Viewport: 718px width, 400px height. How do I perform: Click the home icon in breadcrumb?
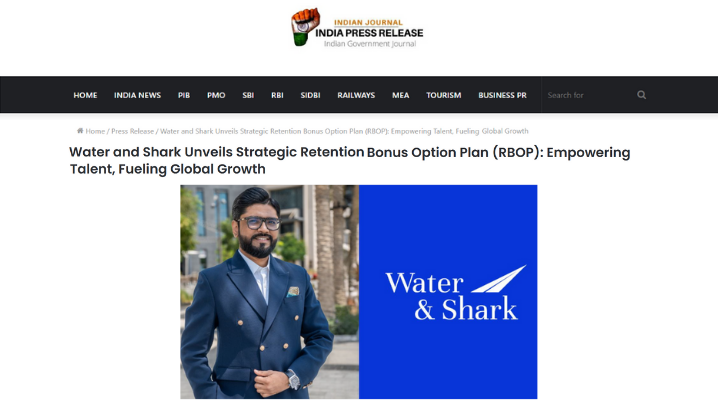click(x=80, y=131)
